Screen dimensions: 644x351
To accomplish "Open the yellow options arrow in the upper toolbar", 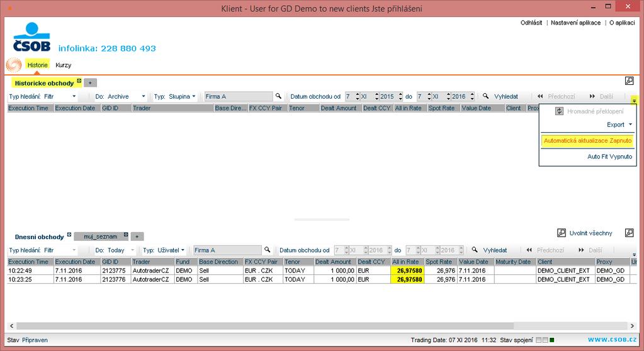I will [x=634, y=100].
